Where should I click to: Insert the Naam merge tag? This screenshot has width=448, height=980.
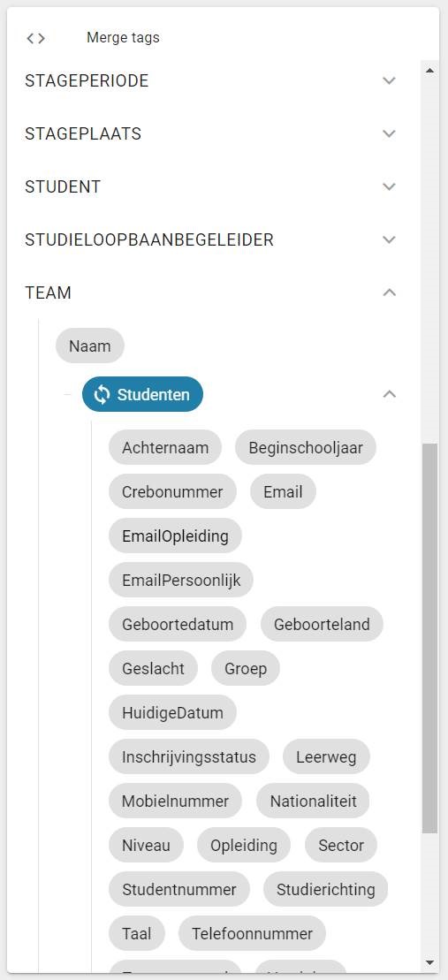coord(90,346)
